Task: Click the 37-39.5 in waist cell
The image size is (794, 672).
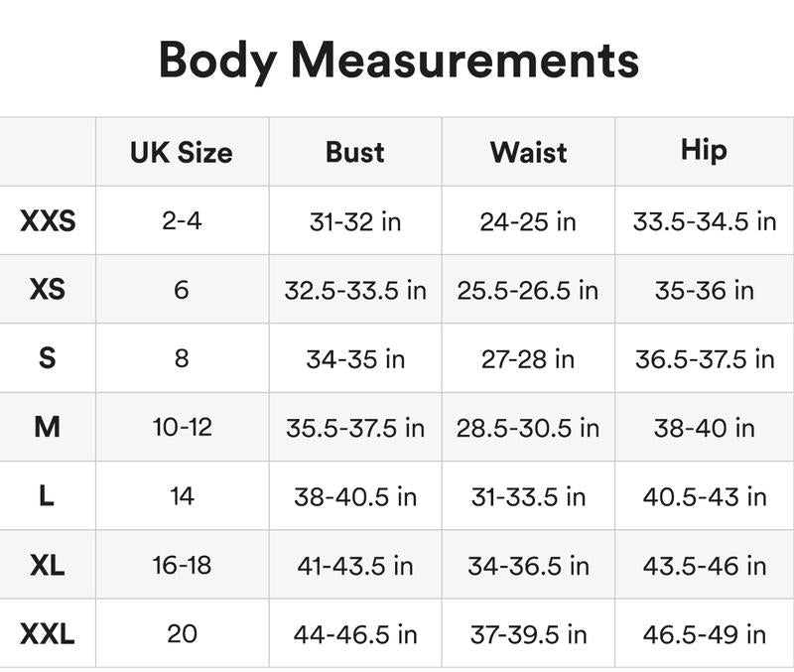Action: coord(528,633)
